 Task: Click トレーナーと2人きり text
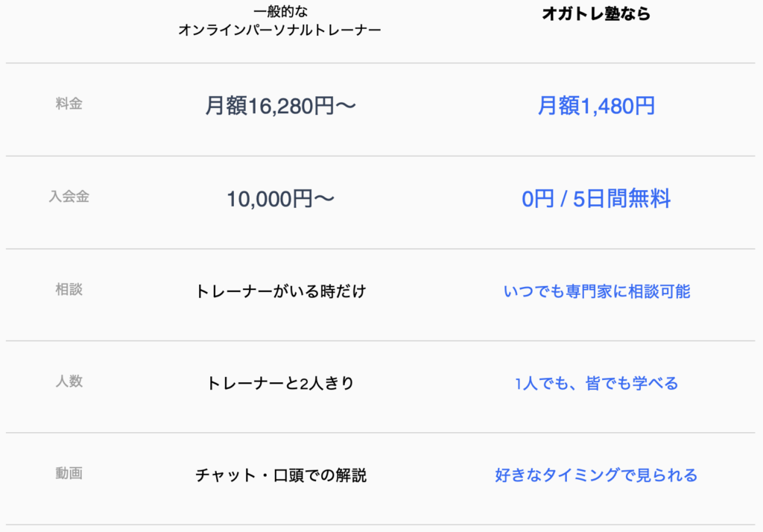pos(280,383)
